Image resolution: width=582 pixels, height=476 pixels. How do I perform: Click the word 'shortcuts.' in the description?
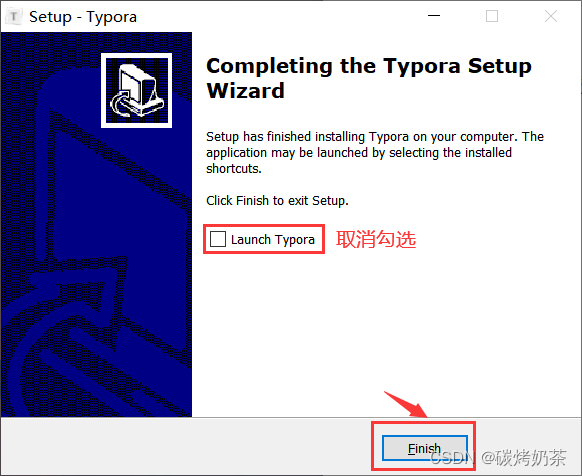(x=234, y=169)
